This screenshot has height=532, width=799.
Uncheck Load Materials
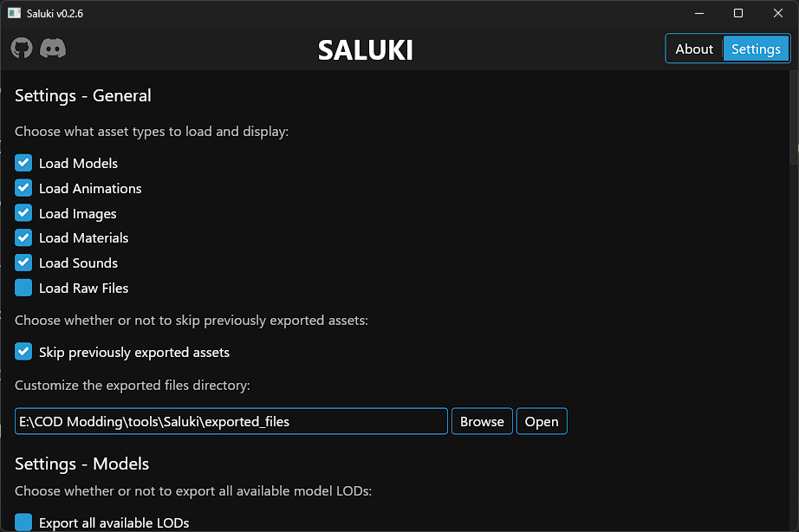pyautogui.click(x=23, y=237)
